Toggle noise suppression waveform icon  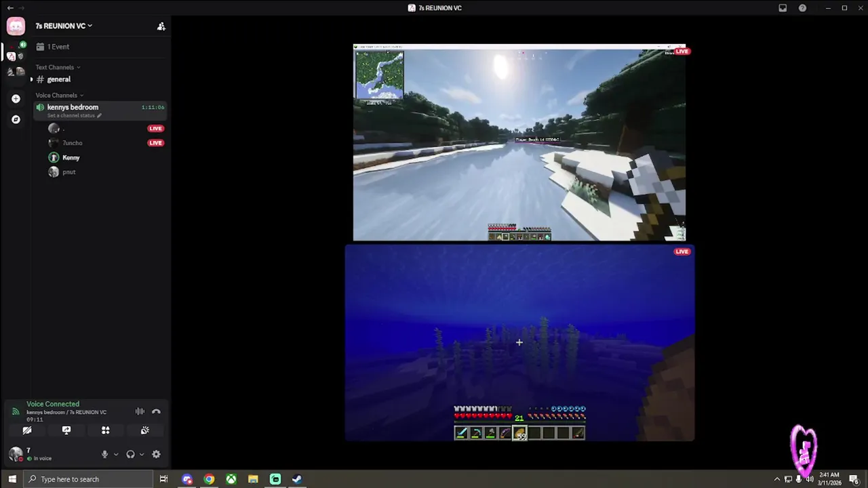[140, 411]
